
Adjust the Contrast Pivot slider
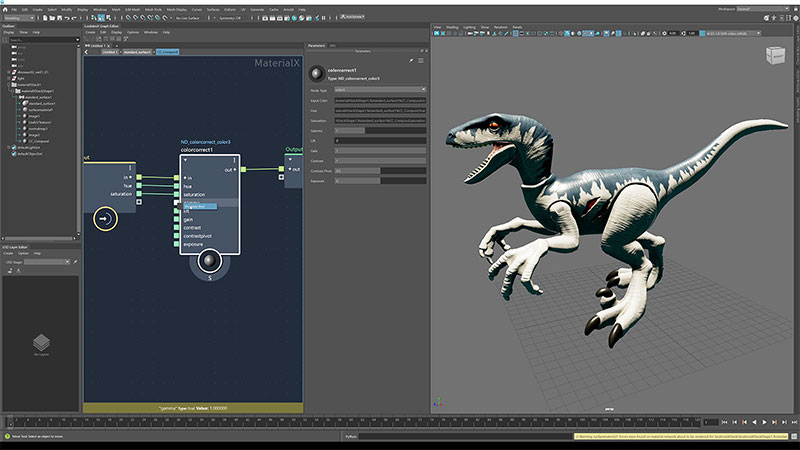click(380, 171)
